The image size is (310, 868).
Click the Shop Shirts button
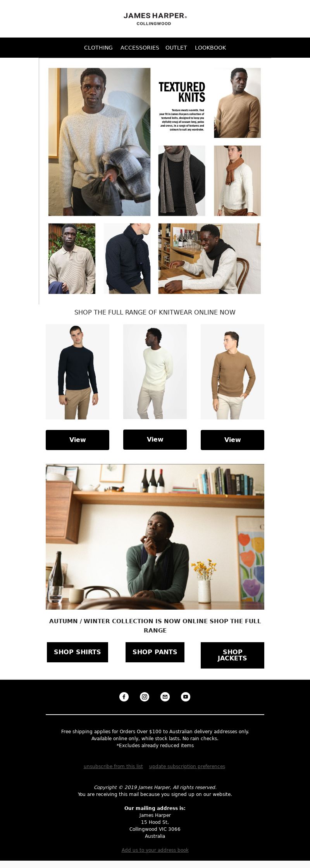(77, 652)
